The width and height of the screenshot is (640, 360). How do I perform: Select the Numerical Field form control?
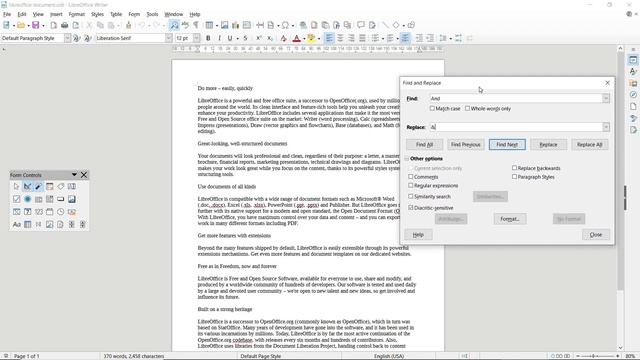click(x=38, y=212)
